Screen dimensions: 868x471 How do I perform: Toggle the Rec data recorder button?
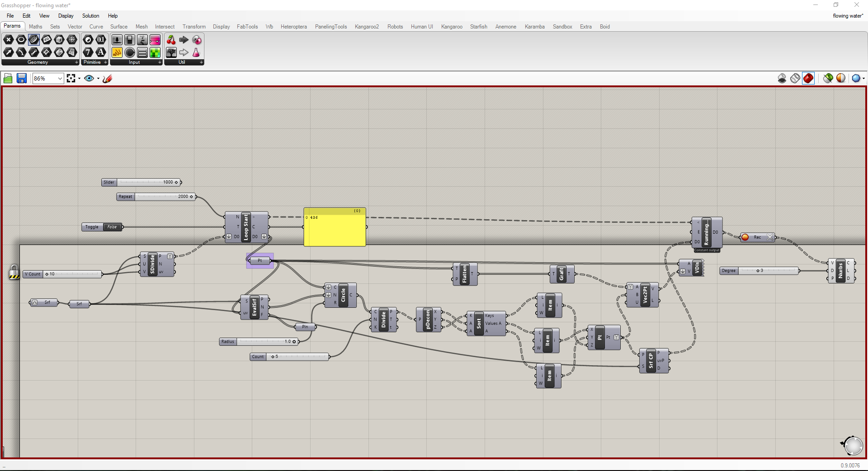coord(757,237)
